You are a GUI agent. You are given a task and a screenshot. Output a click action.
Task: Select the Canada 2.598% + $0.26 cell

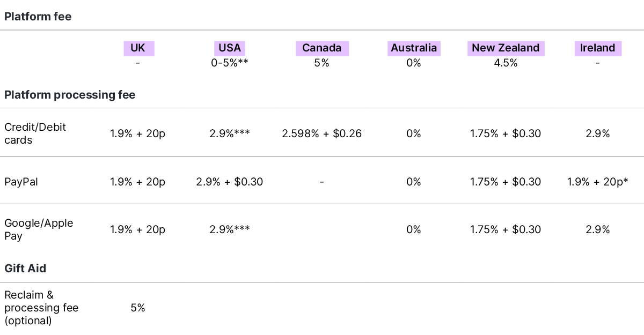322,133
